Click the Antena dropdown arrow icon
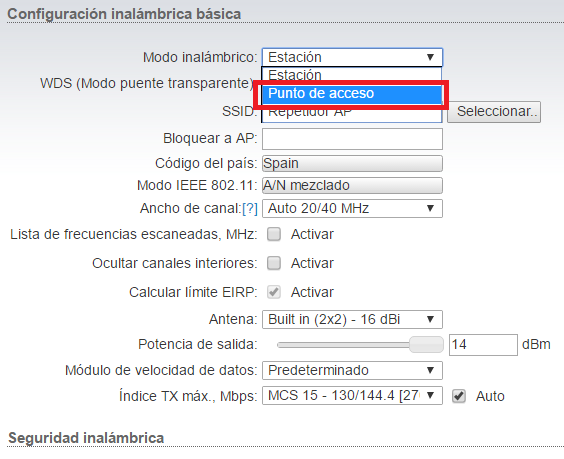The width and height of the screenshot is (564, 459). 430,319
